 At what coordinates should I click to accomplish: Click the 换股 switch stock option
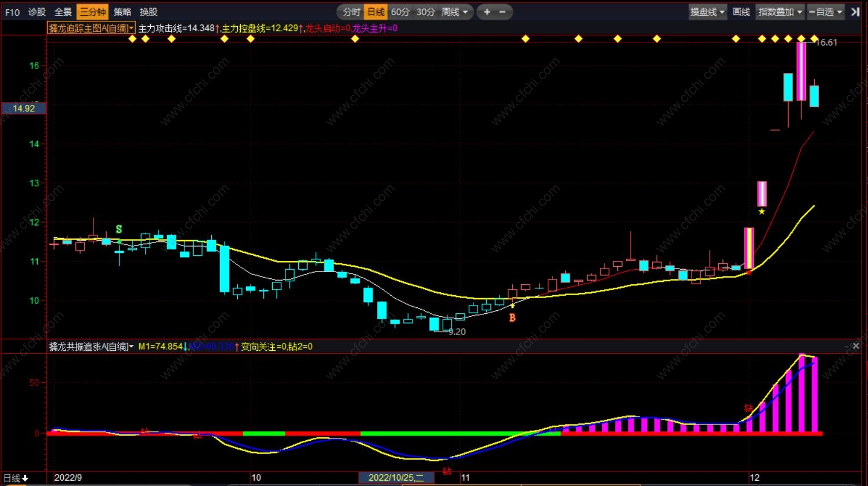149,12
